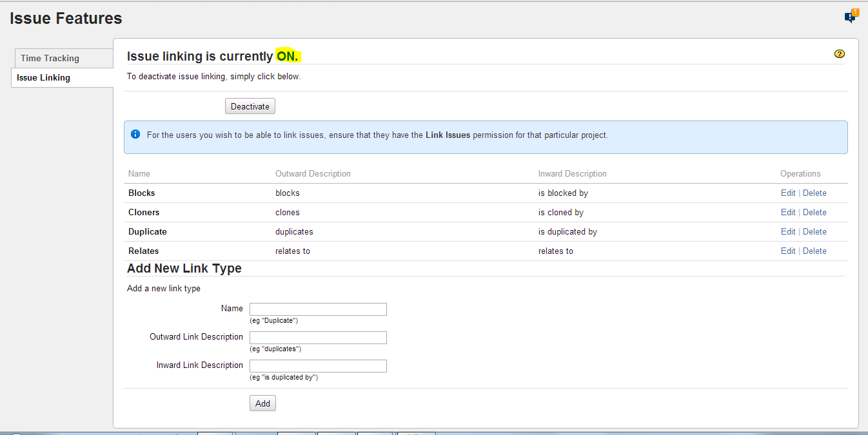Delete the Blocks link type
Screen dimensions: 868x435
pyautogui.click(x=814, y=193)
